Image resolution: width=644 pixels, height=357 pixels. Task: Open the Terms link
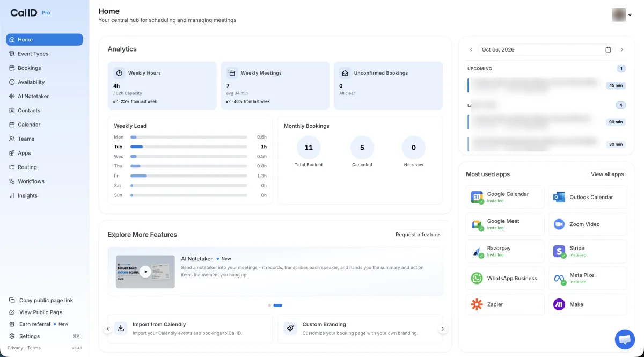(x=34, y=348)
